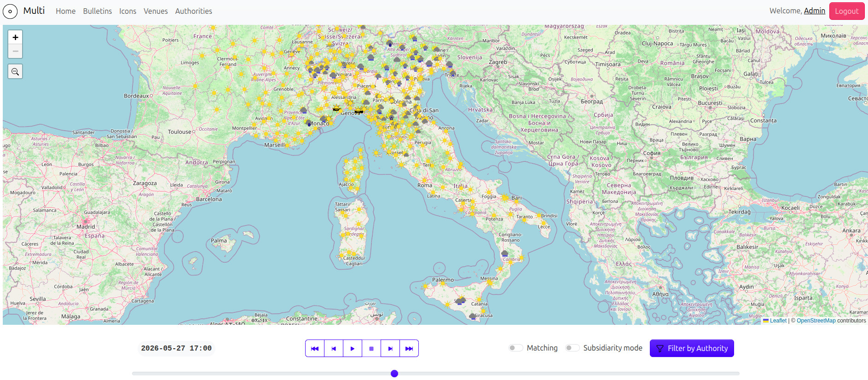Turn on Subsidiarity mode switch

pos(573,348)
